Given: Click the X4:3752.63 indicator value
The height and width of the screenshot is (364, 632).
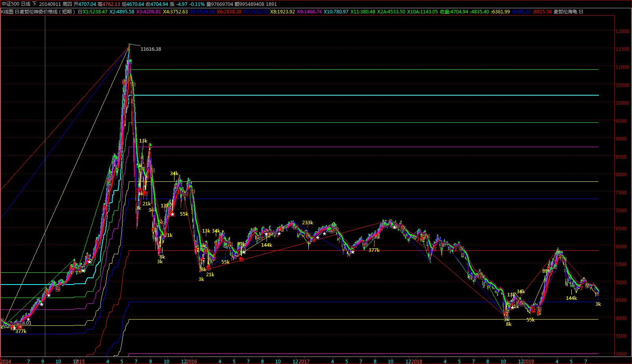Looking at the screenshot, I should pyautogui.click(x=176, y=12).
